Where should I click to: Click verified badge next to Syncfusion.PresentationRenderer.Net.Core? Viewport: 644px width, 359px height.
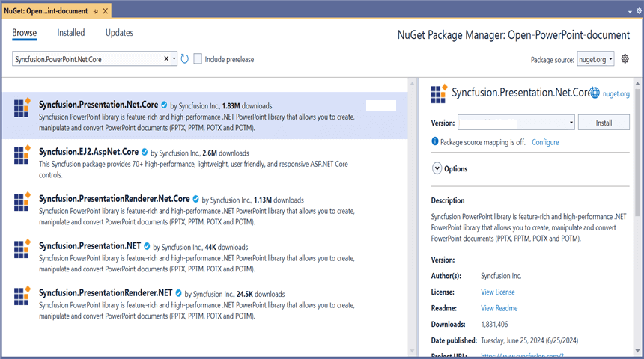point(196,200)
